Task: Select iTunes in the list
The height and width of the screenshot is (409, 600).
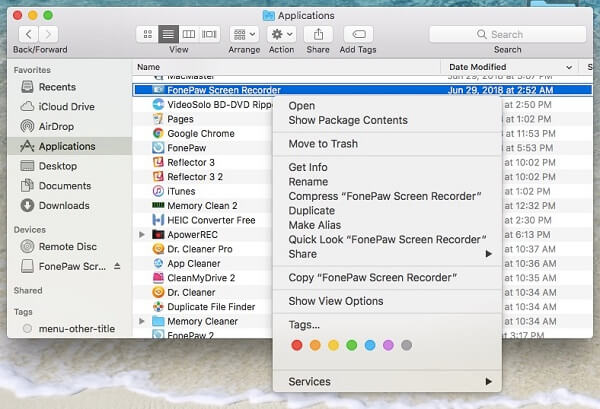Action: pyautogui.click(x=203, y=191)
